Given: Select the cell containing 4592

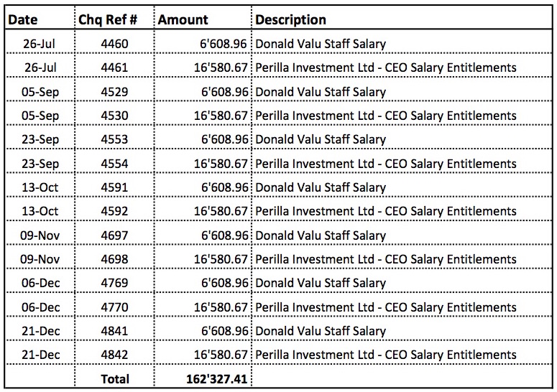Looking at the screenshot, I should [x=115, y=211].
